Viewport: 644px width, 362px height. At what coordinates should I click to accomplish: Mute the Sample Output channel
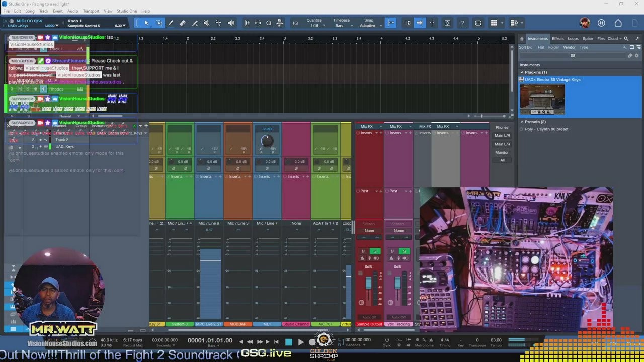coord(364,251)
